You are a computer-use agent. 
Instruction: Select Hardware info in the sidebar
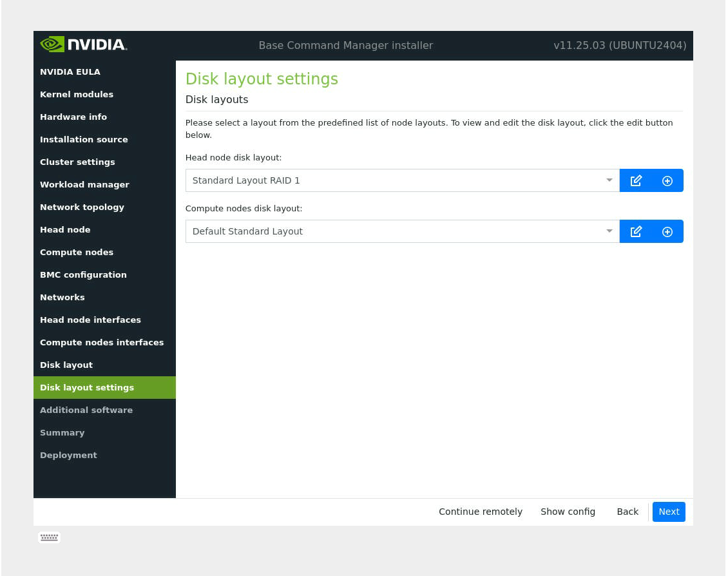[x=73, y=117]
